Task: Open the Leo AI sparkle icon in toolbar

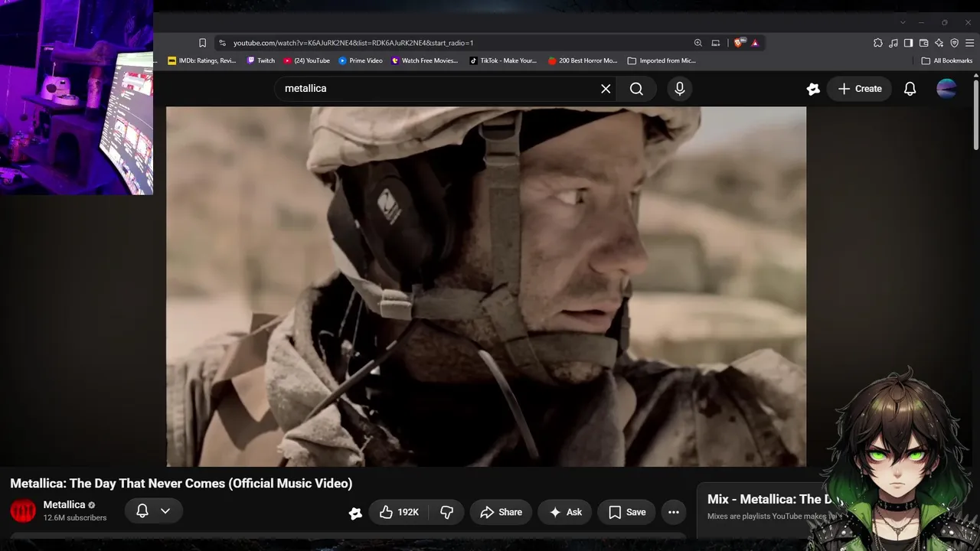Action: [939, 43]
